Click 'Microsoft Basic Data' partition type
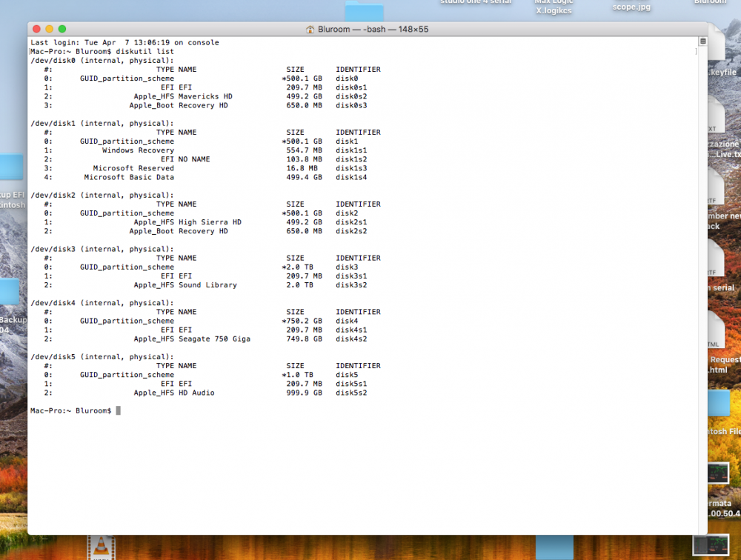 [x=129, y=177]
